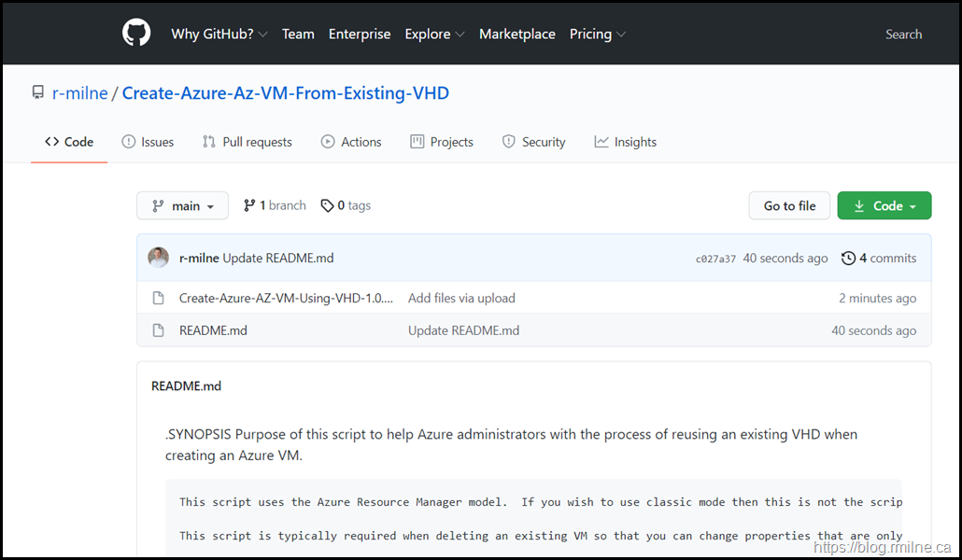This screenshot has height=560, width=962.
Task: Click the '2 minutes ago' timestamp
Action: click(x=878, y=298)
